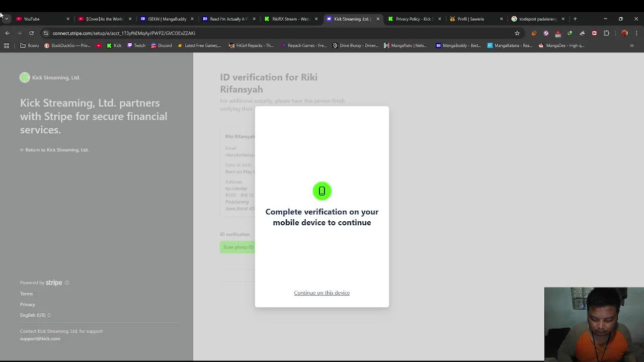Open the DuckDuckGo bookmark
Screen dimensions: 644x362
[67, 46]
